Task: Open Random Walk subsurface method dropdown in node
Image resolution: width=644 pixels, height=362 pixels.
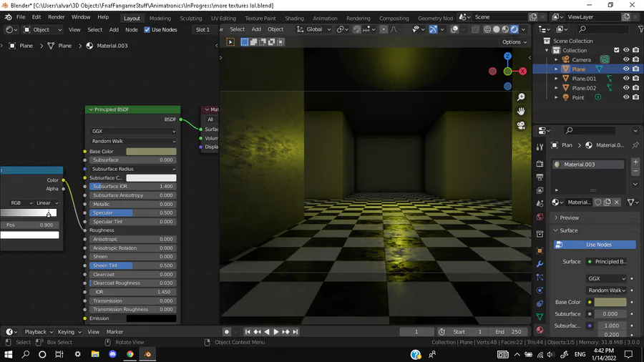Action: pos(133,141)
